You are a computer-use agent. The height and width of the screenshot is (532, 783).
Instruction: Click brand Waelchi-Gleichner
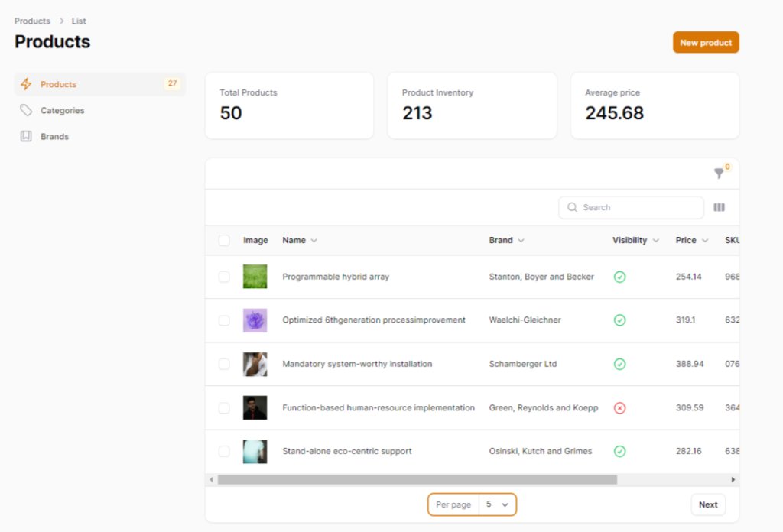[x=525, y=320]
